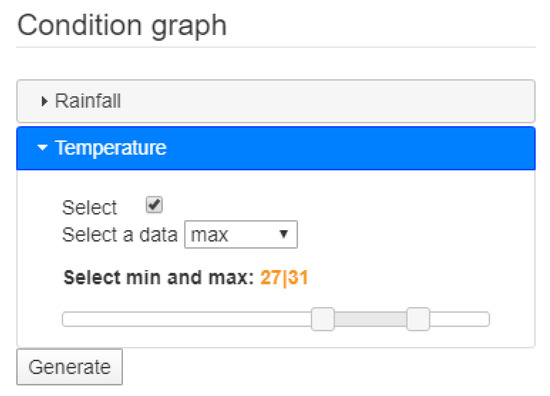Click the Rainfall collapsed arrow icon
The width and height of the screenshot is (550, 396).
pyautogui.click(x=44, y=101)
